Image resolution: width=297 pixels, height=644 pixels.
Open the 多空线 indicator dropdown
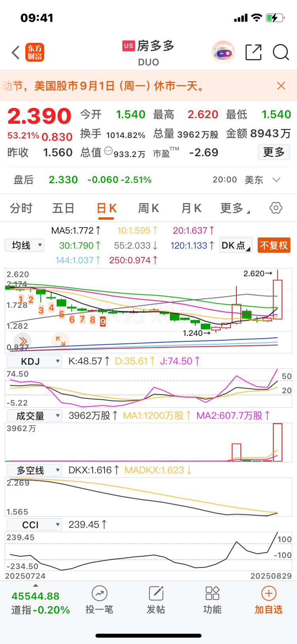tap(34, 470)
